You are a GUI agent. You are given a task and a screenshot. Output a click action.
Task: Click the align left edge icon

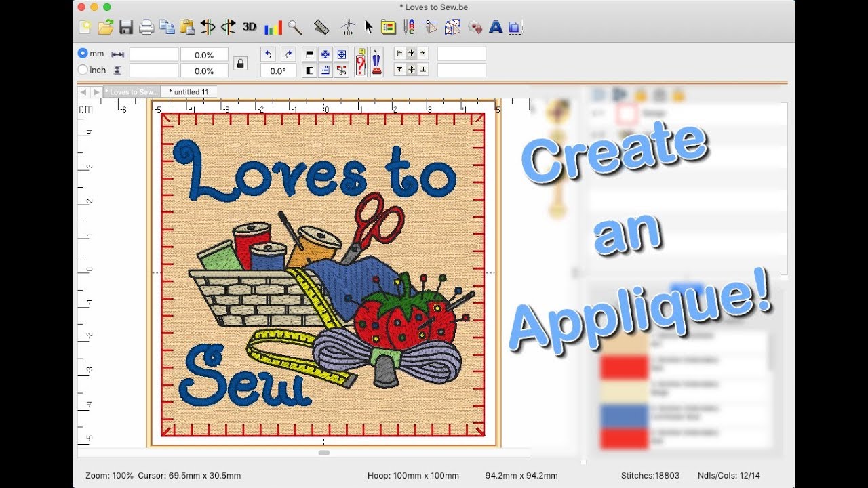pyautogui.click(x=399, y=54)
